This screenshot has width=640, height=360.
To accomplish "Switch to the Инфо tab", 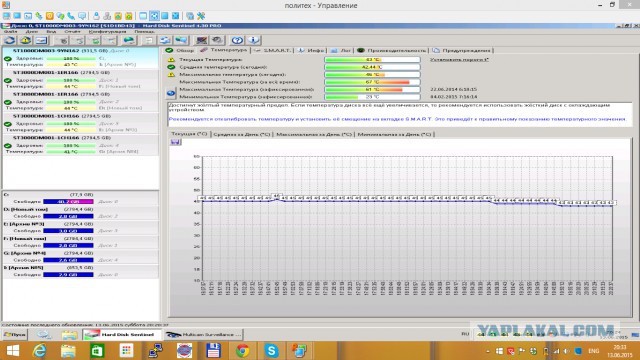I will [311, 50].
